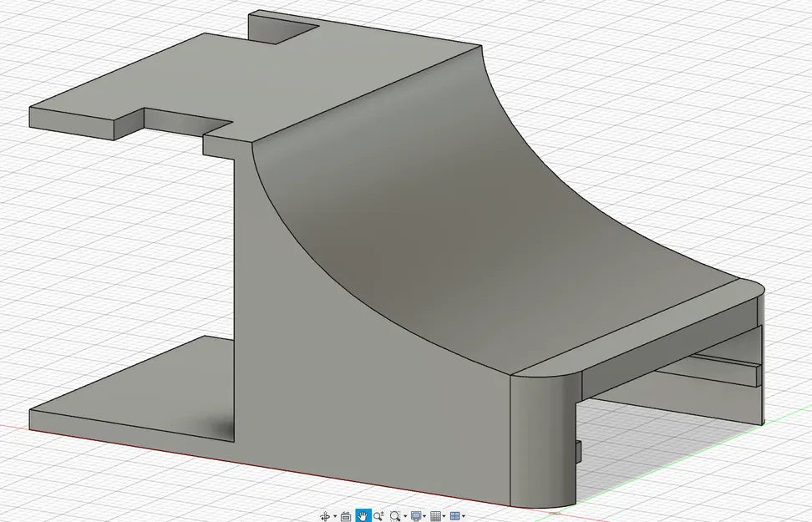Select the Look At tool

point(346,516)
